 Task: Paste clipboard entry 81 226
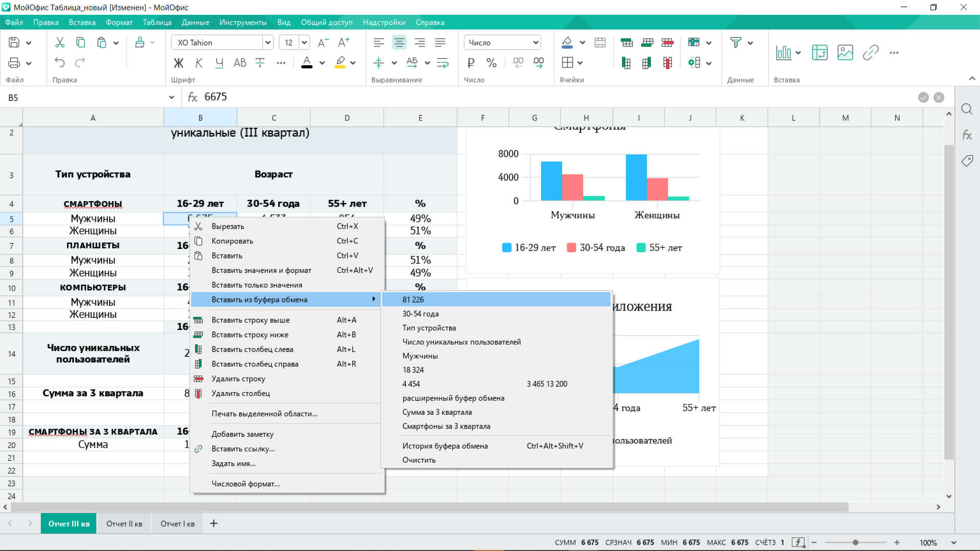(496, 300)
